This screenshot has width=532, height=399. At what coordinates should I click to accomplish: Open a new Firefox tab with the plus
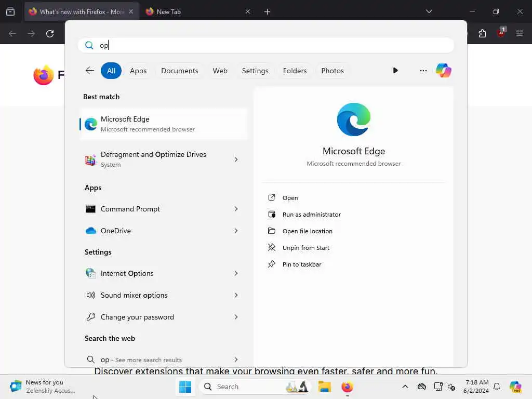coord(268,12)
